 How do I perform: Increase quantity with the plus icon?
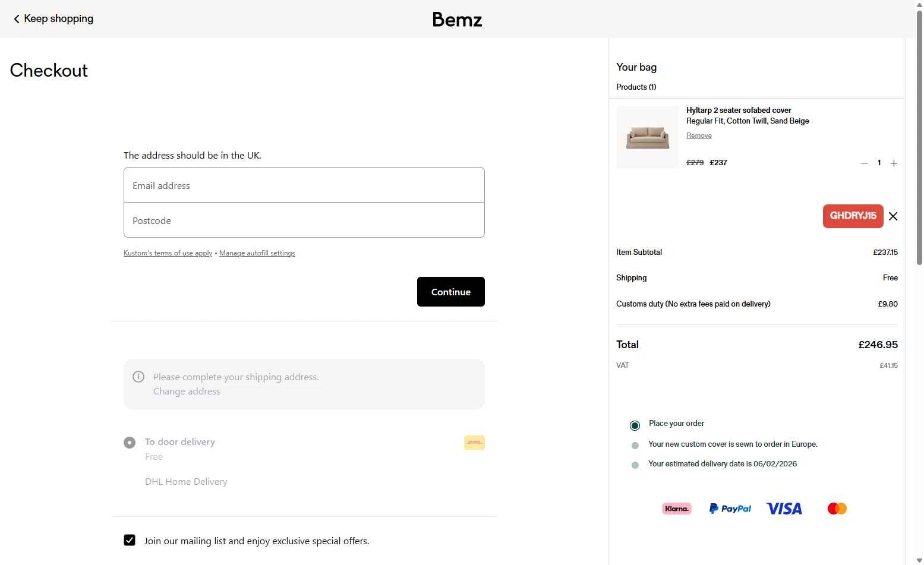click(894, 163)
